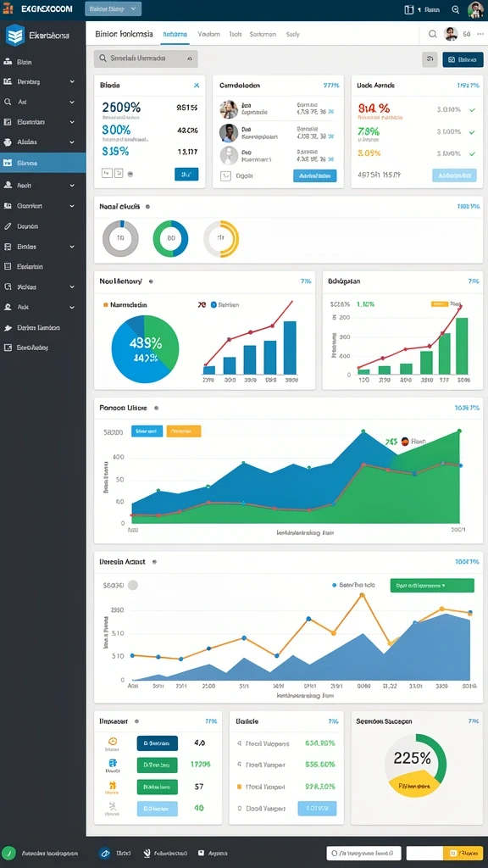Switch to the underlined blue header tab

[x=175, y=34]
